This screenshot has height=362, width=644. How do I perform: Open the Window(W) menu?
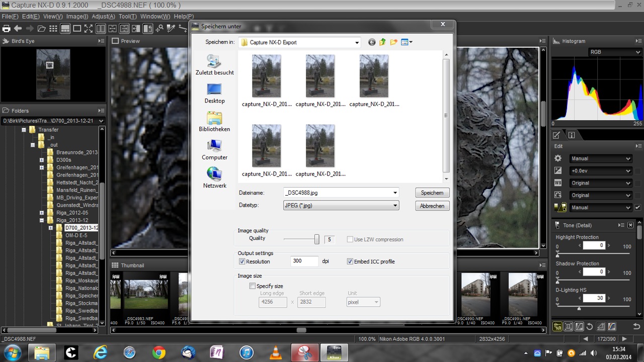(x=155, y=17)
